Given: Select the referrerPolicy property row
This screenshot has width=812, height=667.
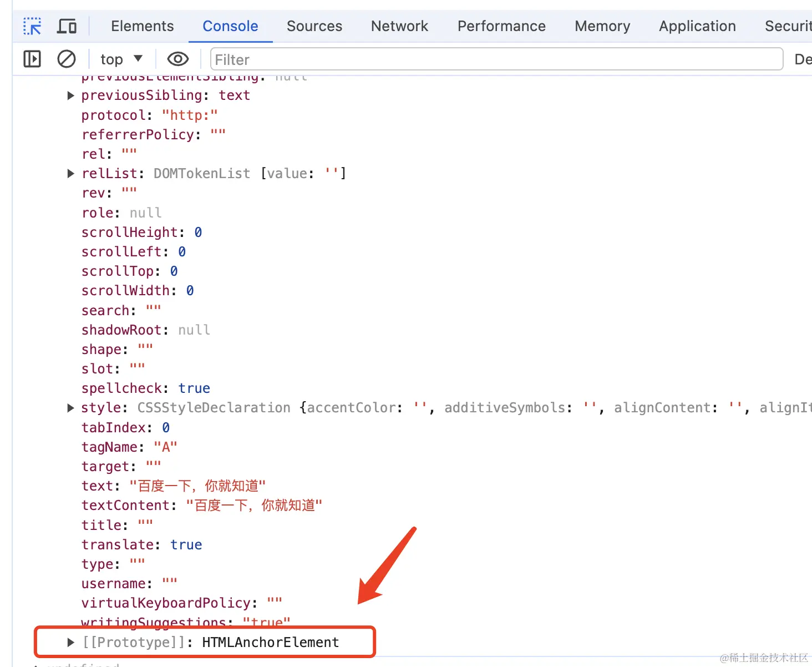Looking at the screenshot, I should point(154,134).
